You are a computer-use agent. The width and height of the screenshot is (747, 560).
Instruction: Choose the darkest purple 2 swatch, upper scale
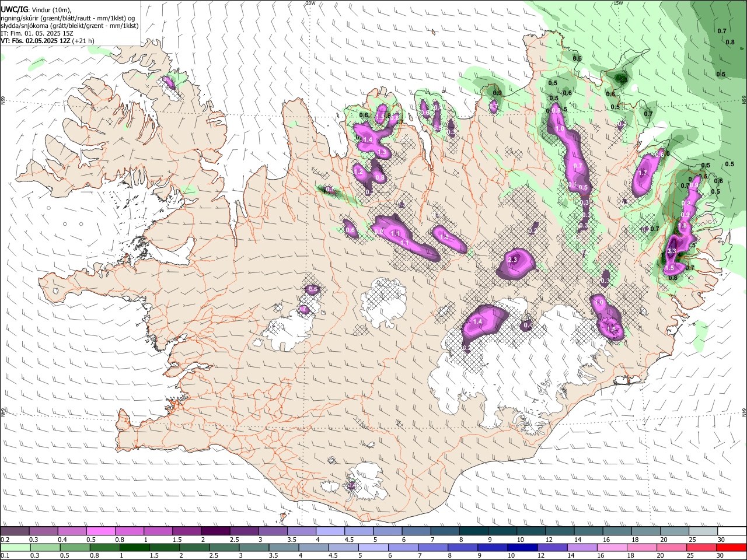[215, 531]
